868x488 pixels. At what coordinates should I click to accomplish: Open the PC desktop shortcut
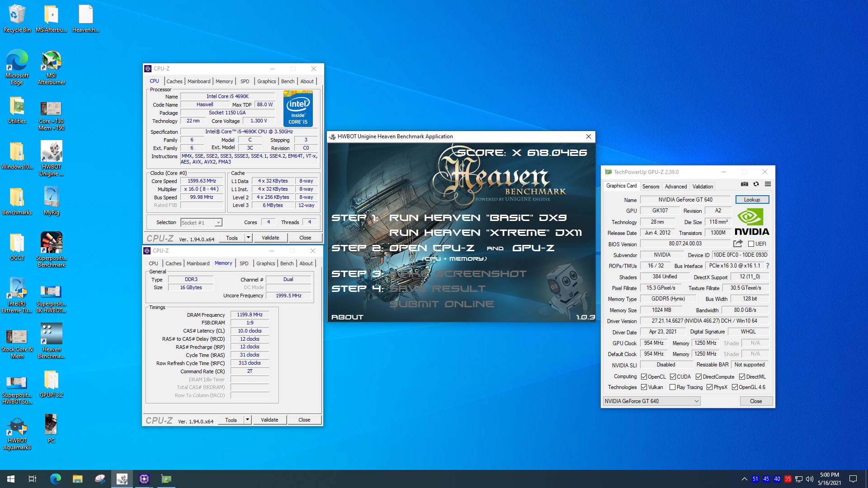[x=51, y=428]
